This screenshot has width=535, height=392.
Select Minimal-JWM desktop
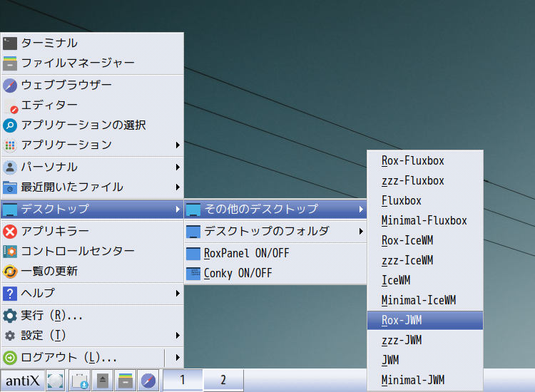pos(425,380)
